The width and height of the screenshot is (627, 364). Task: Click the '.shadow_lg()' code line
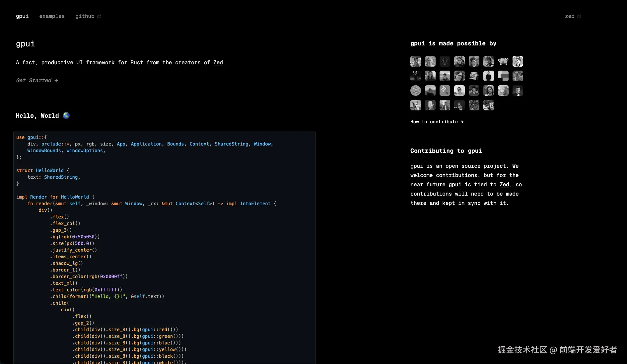66,263
